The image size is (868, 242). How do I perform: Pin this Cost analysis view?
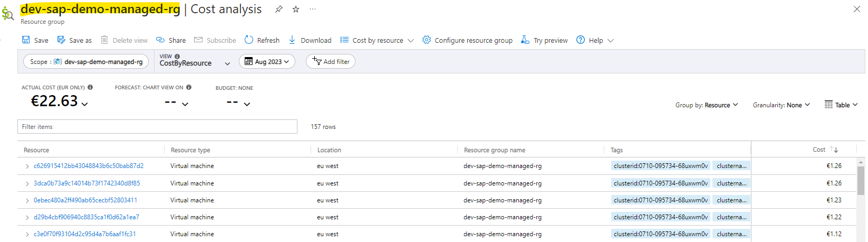[279, 9]
